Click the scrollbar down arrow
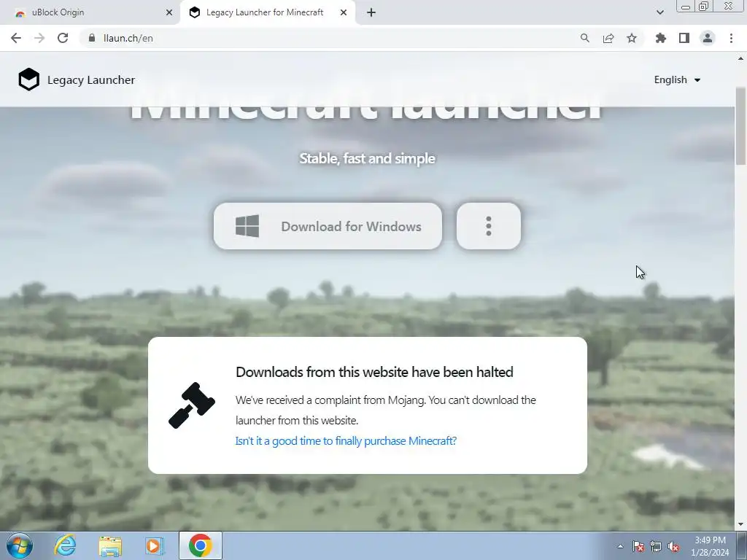The height and width of the screenshot is (560, 747). coord(741,524)
